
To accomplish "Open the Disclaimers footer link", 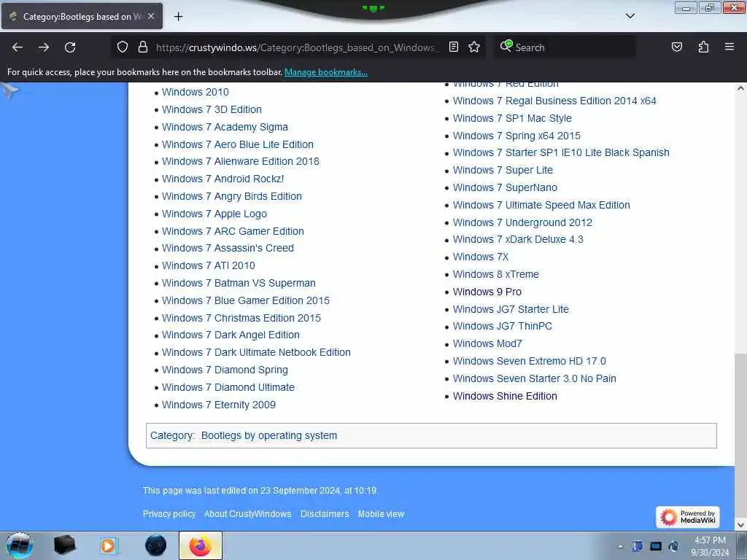I will coord(325,514).
